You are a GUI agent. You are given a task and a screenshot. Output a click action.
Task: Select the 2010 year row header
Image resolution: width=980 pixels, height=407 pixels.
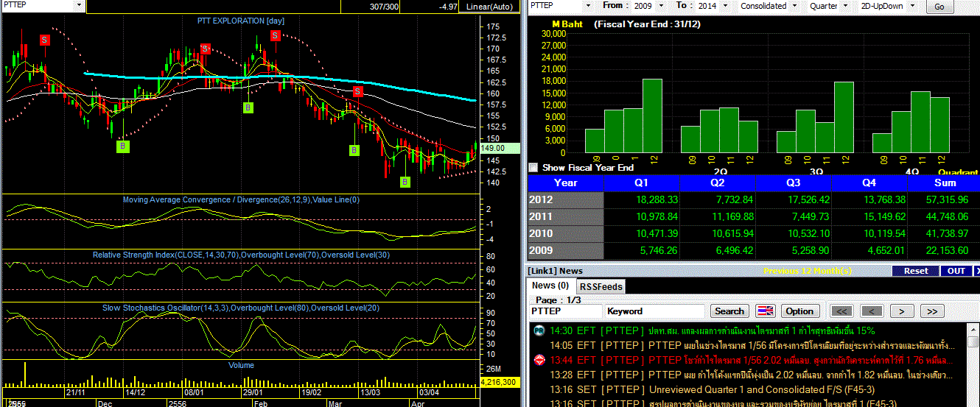565,234
